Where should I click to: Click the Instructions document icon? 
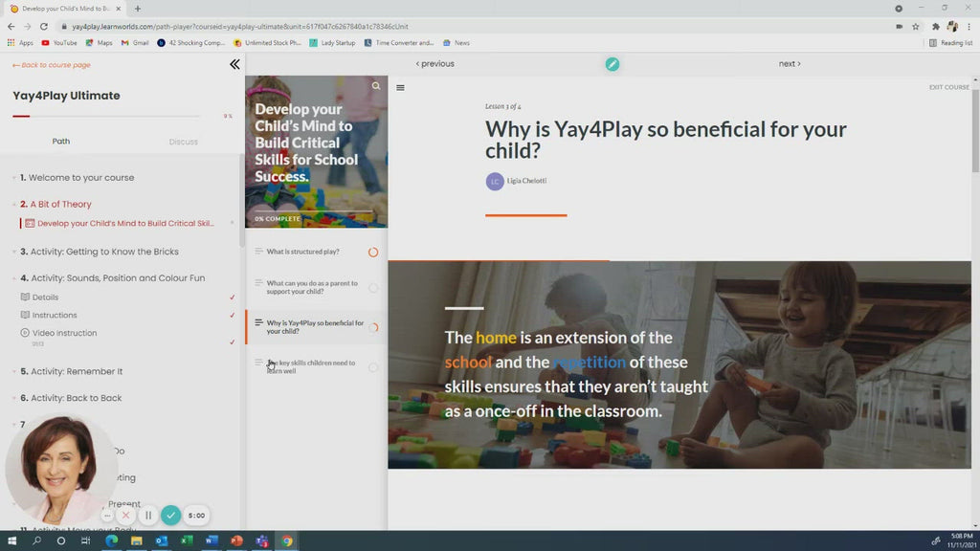click(x=25, y=315)
